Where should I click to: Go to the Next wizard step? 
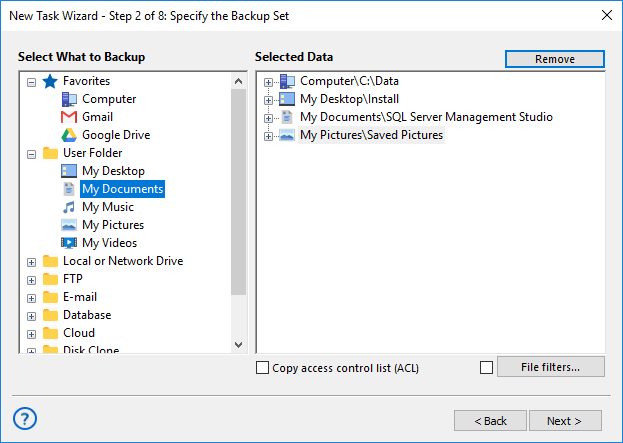(x=565, y=420)
